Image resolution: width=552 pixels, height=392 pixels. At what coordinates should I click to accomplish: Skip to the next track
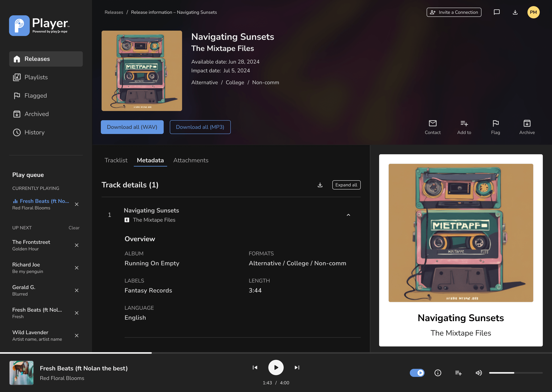[x=297, y=367]
